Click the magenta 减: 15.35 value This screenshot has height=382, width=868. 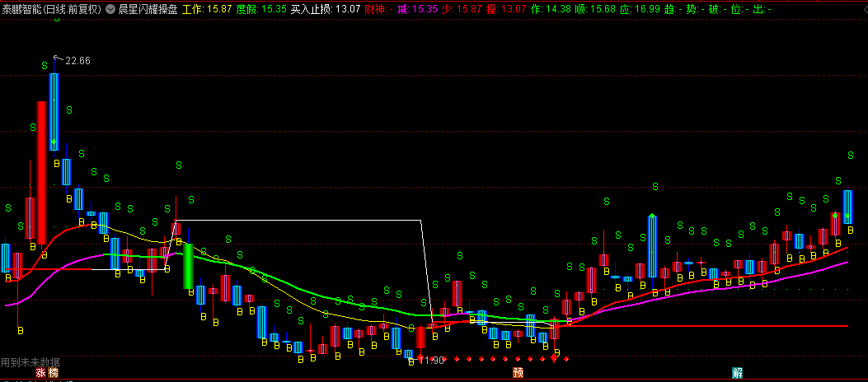point(417,9)
